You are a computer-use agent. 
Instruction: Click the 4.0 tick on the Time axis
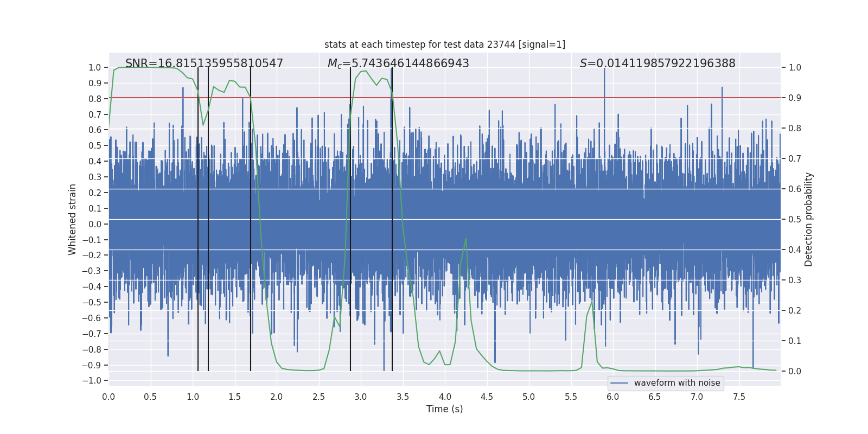(x=445, y=397)
